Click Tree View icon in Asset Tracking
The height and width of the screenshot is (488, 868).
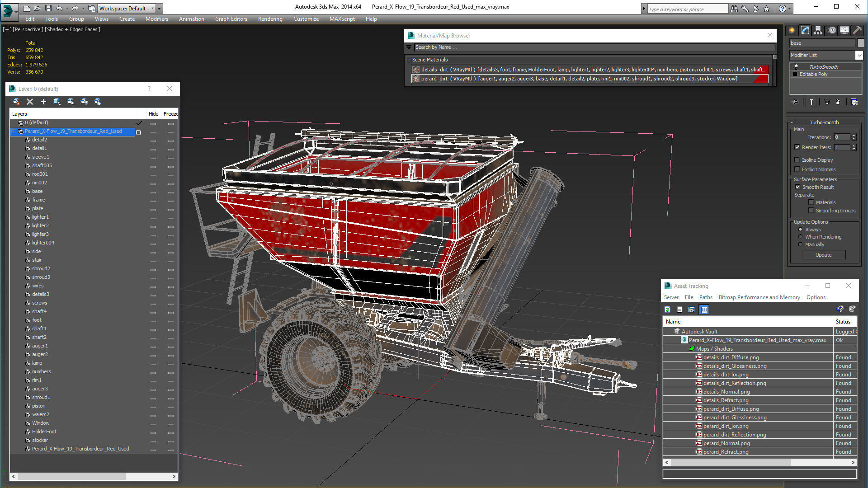692,310
